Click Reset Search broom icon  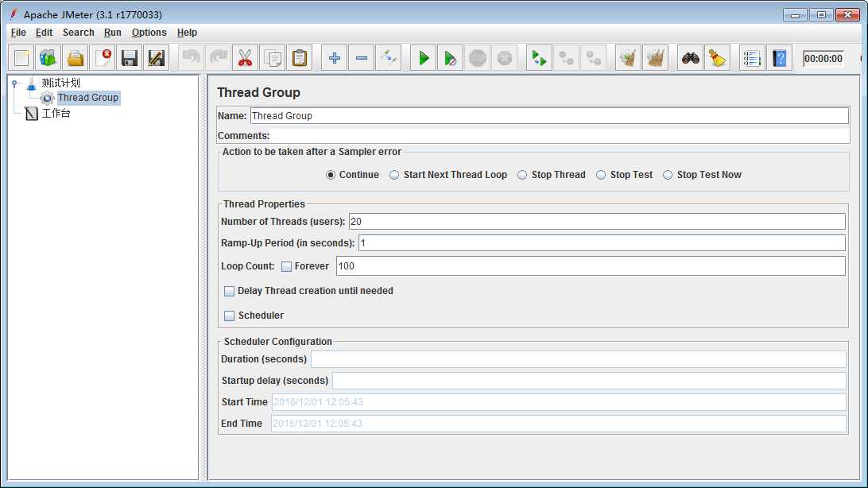pyautogui.click(x=718, y=58)
